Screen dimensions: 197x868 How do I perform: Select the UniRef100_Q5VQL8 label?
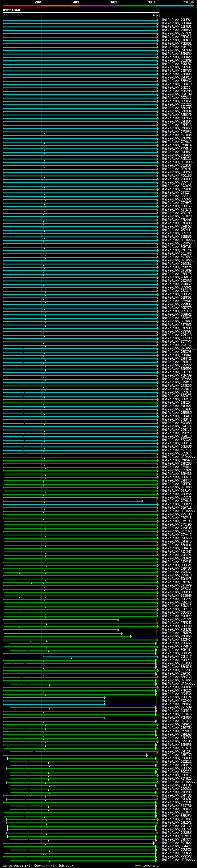point(177,501)
